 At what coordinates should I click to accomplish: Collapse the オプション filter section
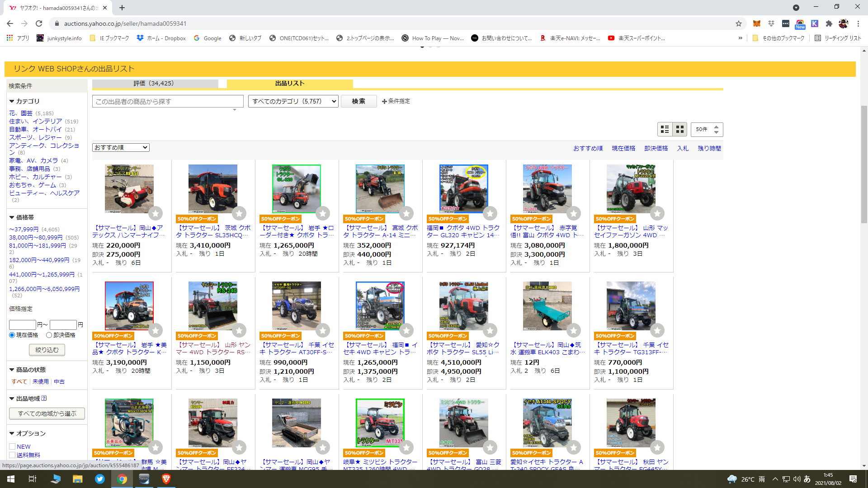point(28,433)
